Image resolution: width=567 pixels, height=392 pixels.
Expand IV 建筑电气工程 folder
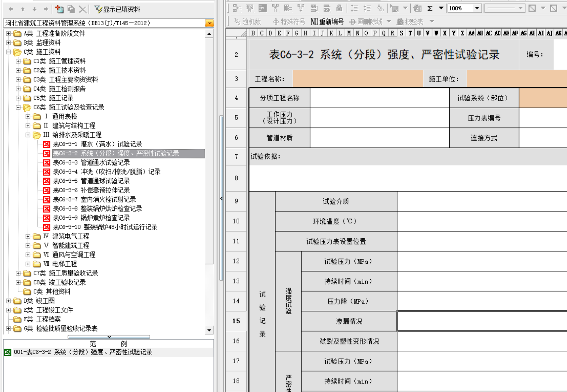tap(28, 236)
